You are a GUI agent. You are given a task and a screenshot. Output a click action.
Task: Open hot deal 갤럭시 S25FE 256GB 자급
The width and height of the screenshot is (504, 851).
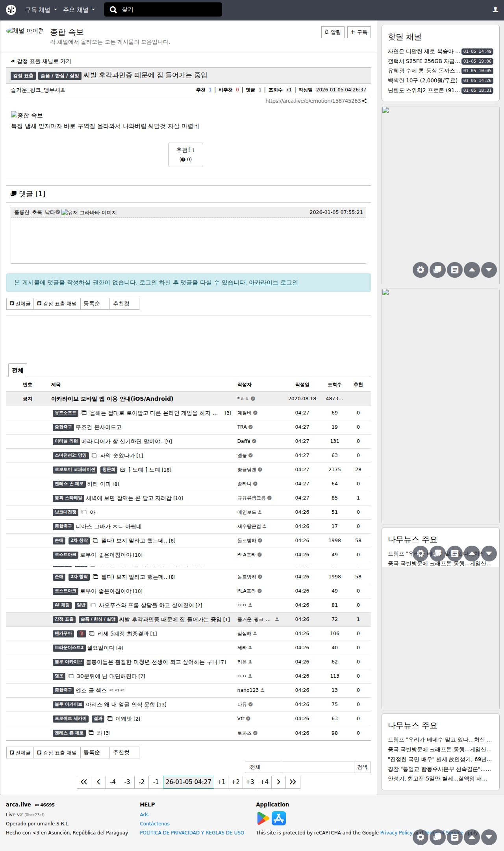click(x=424, y=61)
